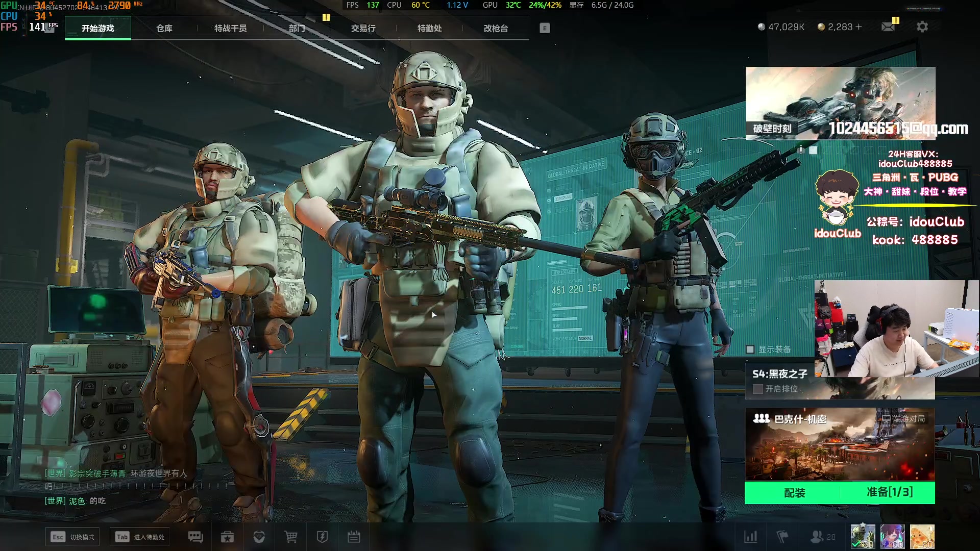Switch to the 部门 tab
The width and height of the screenshot is (980, 551).
click(297, 28)
